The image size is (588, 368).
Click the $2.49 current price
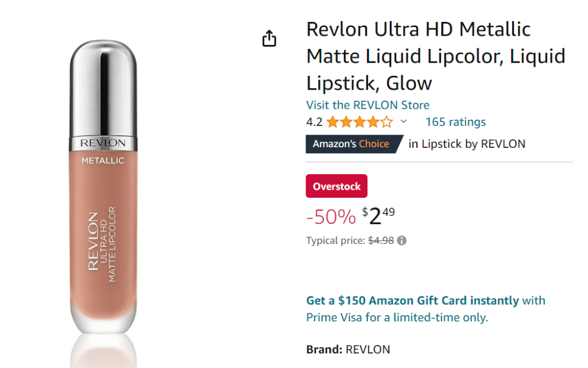pos(379,216)
